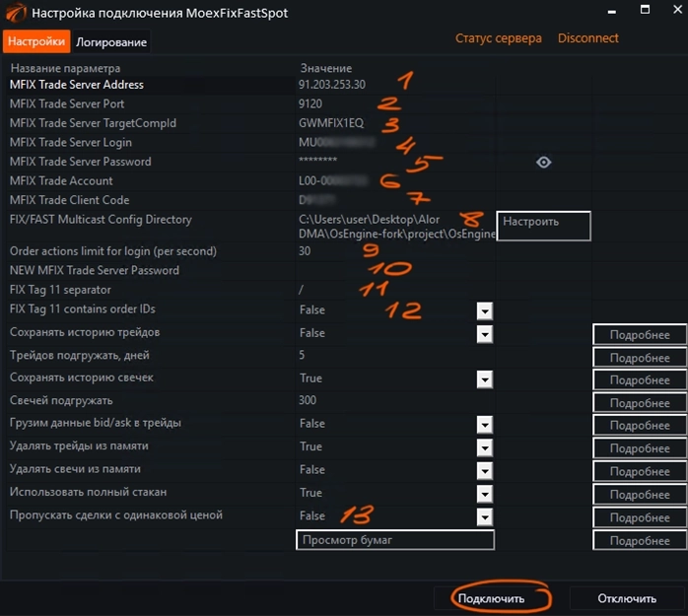Select Order actions limit for login label
The width and height of the screenshot is (688, 616).
coord(112,251)
